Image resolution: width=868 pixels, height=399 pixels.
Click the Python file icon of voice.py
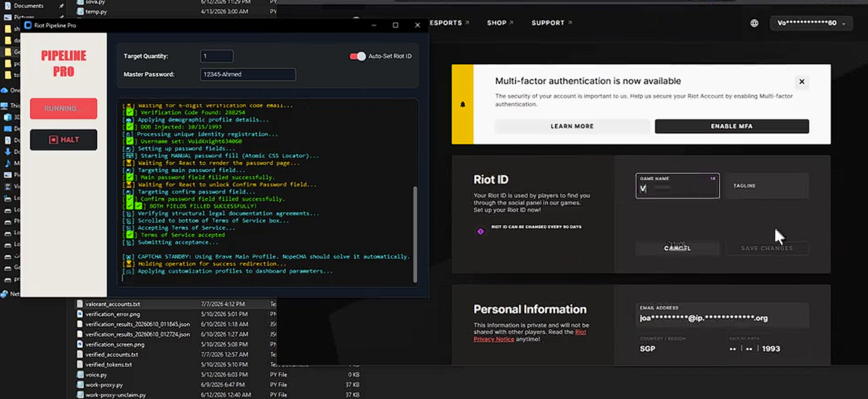80,375
